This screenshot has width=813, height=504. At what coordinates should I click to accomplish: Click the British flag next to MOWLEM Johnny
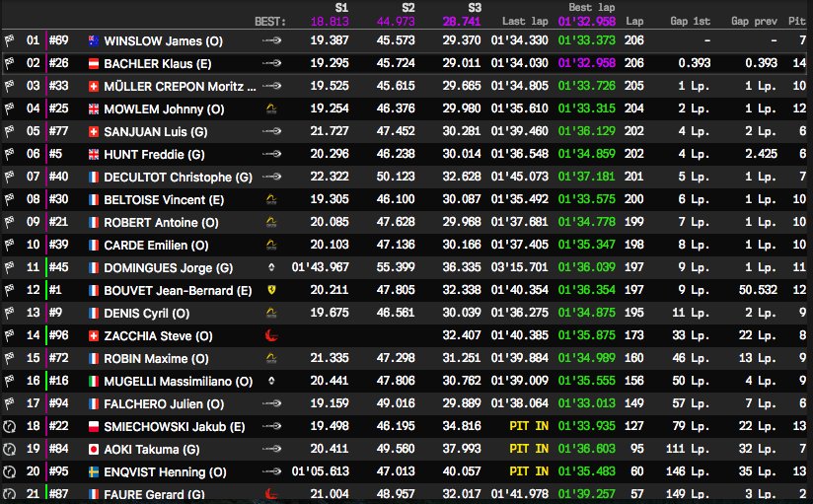[x=94, y=108]
